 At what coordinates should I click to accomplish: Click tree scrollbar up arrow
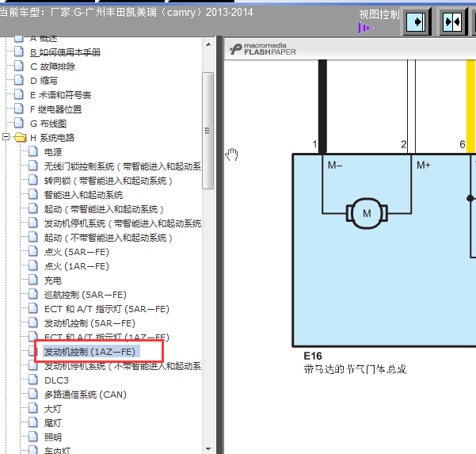tap(208, 44)
